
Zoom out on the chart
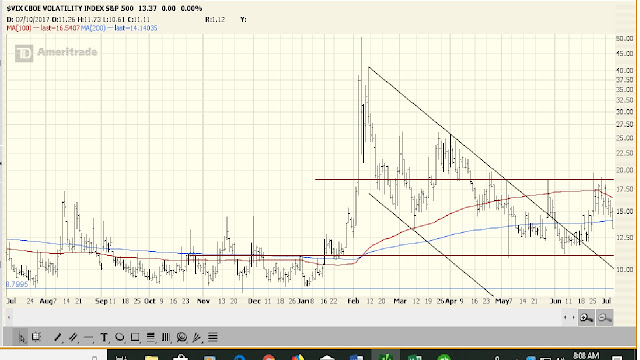point(605,318)
